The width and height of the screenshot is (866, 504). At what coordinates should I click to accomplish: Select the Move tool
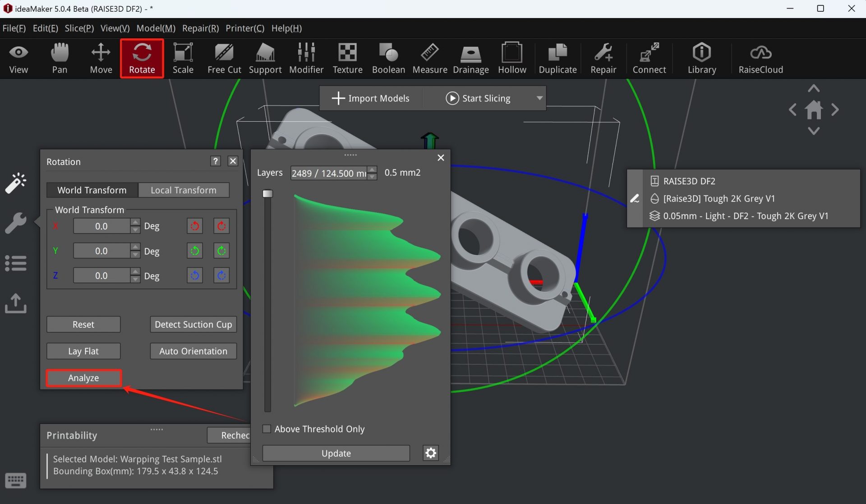[101, 59]
